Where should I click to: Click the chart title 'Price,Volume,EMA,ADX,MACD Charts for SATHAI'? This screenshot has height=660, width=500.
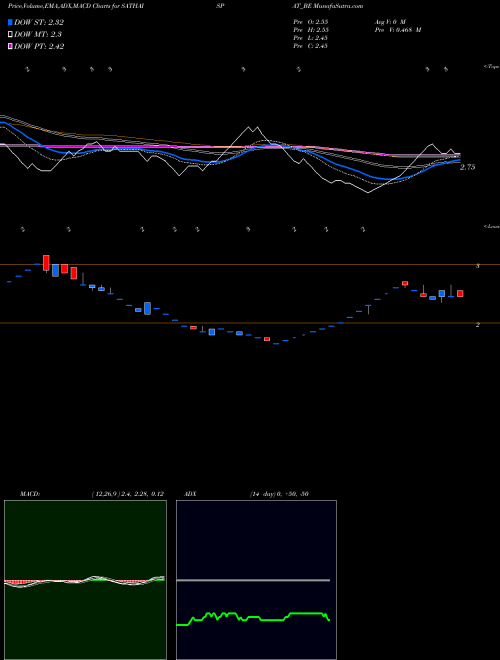point(76,6)
